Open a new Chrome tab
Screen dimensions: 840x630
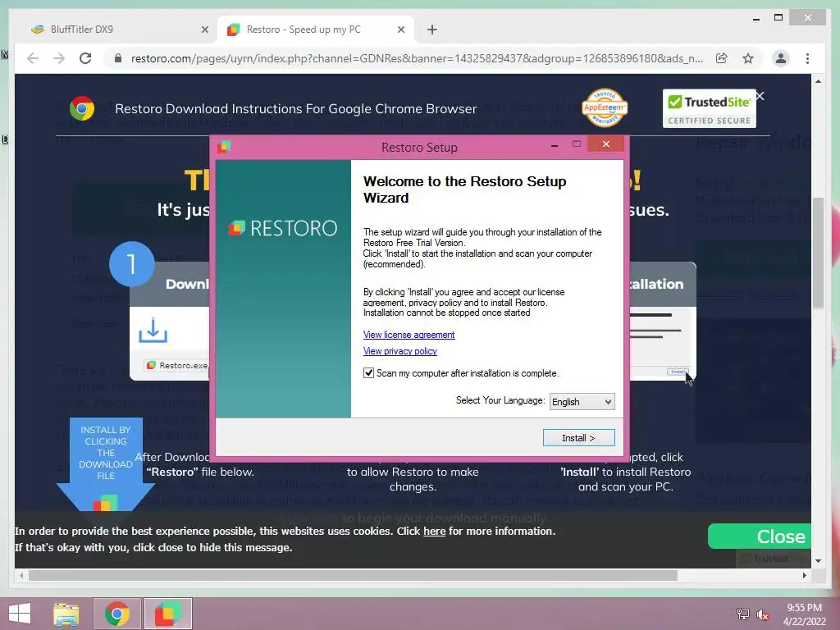(432, 30)
